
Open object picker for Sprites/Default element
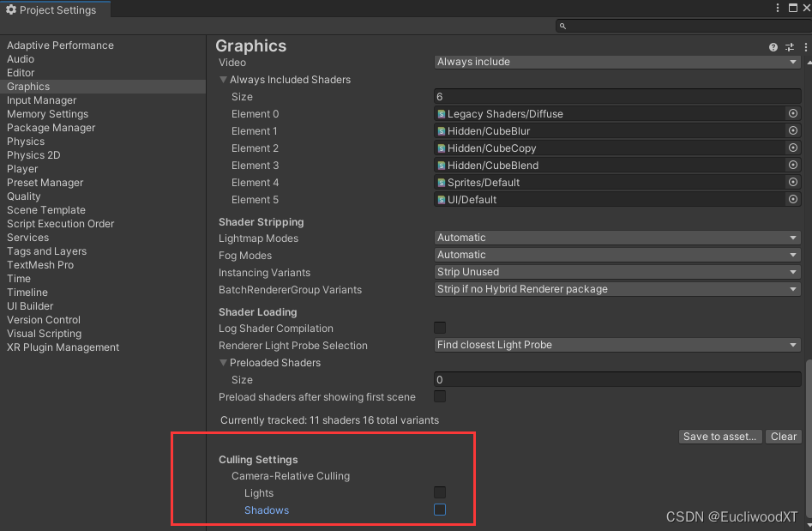(792, 182)
